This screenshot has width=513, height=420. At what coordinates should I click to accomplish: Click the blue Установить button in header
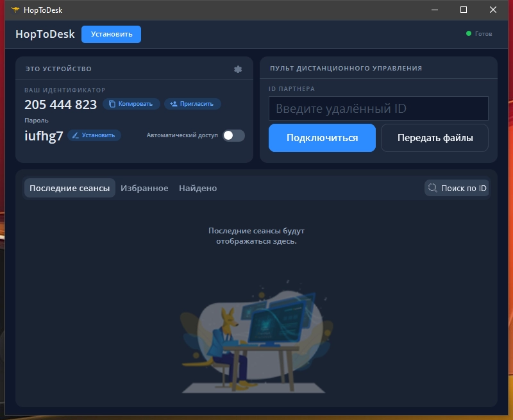pos(111,35)
